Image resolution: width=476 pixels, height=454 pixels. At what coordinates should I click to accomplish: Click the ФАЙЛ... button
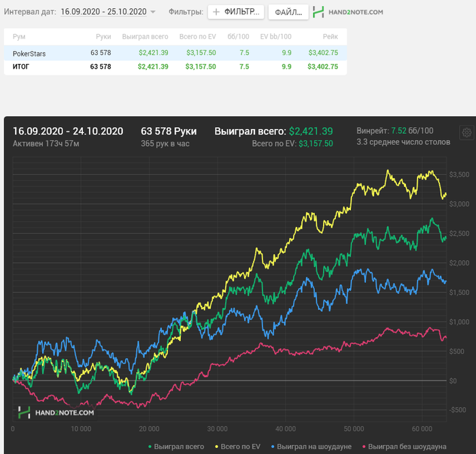tap(288, 12)
